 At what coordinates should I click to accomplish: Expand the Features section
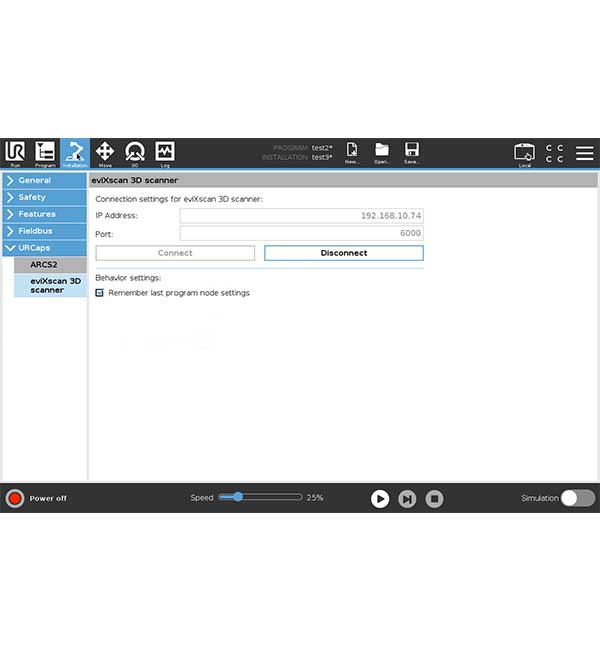pos(44,214)
